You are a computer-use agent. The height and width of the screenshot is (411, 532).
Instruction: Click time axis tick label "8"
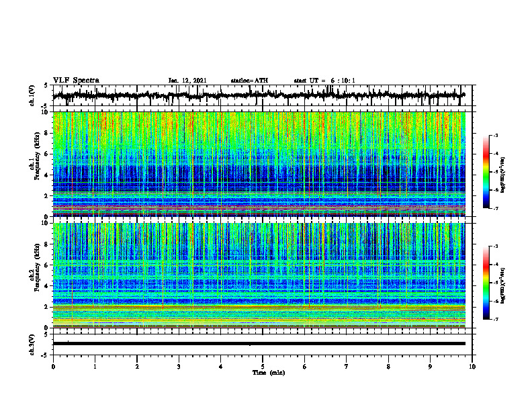(388, 367)
